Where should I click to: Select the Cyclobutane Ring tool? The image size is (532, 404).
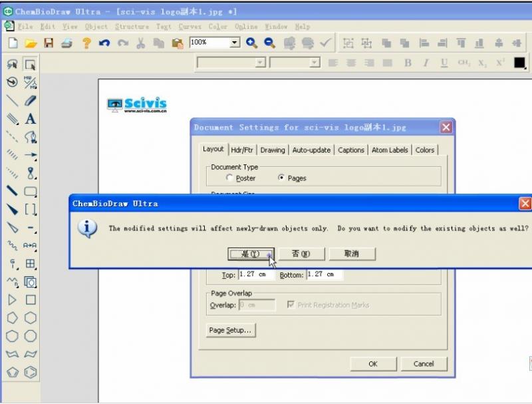click(x=31, y=300)
